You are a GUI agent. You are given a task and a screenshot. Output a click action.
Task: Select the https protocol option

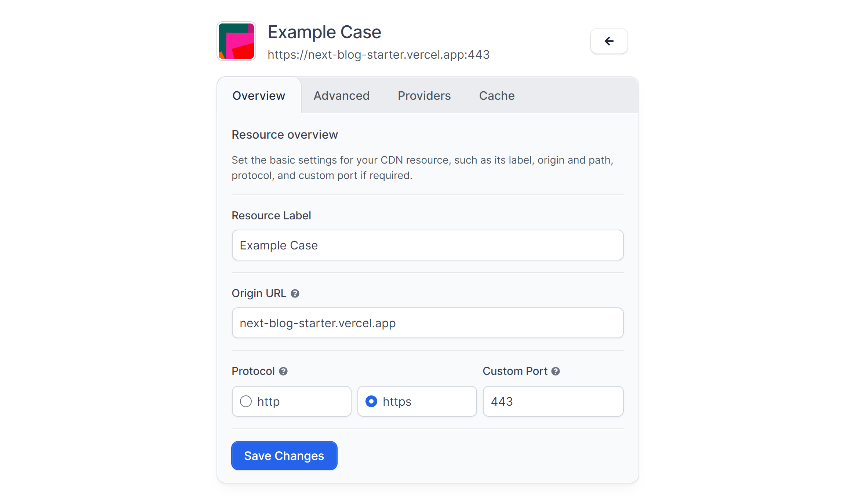(371, 401)
